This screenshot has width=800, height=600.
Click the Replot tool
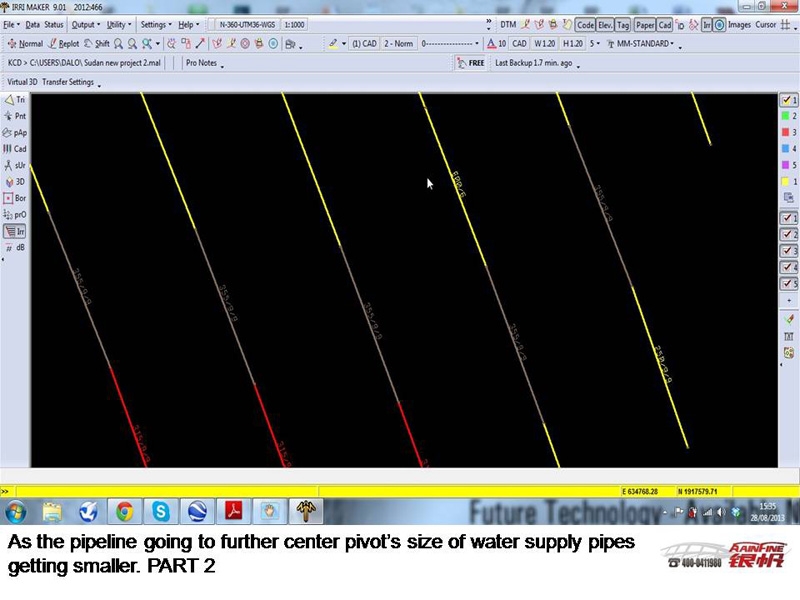pyautogui.click(x=64, y=44)
